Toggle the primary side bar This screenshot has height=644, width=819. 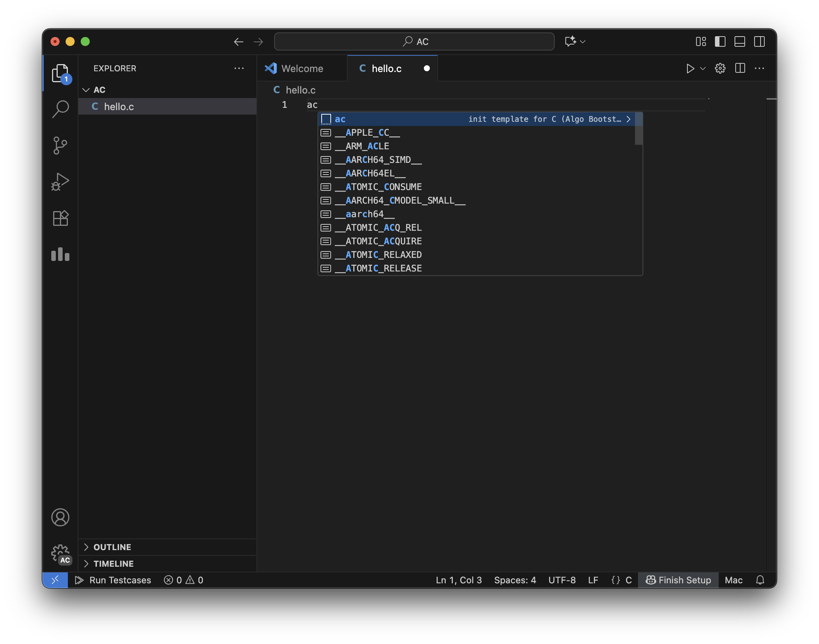coord(720,41)
